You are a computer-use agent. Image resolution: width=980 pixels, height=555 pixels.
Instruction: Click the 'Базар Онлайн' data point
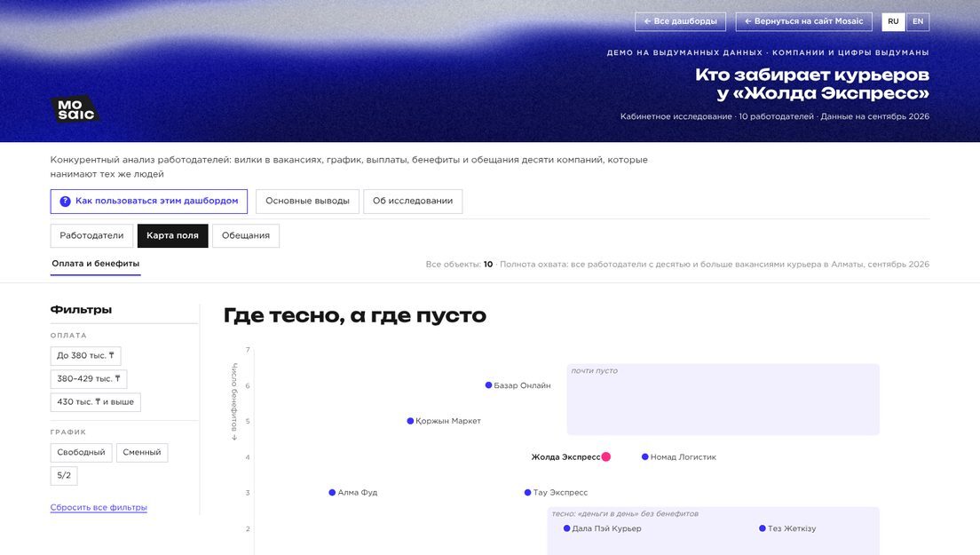tap(489, 385)
